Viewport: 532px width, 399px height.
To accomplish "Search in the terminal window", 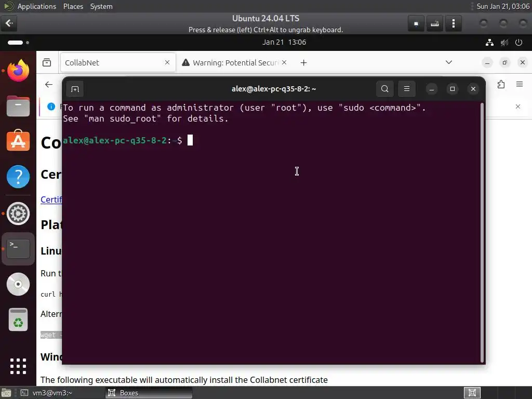I will (385, 89).
